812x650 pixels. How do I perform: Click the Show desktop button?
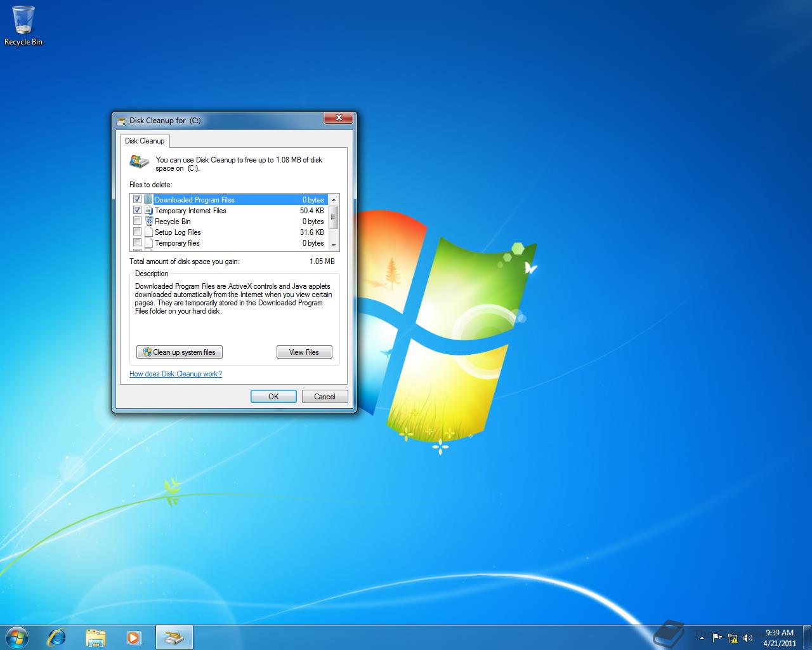point(807,637)
